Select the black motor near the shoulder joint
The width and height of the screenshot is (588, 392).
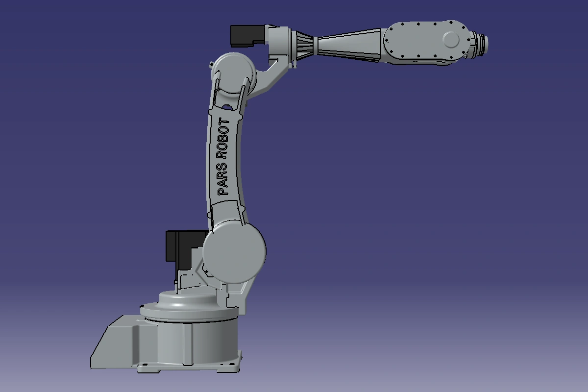pos(179,246)
